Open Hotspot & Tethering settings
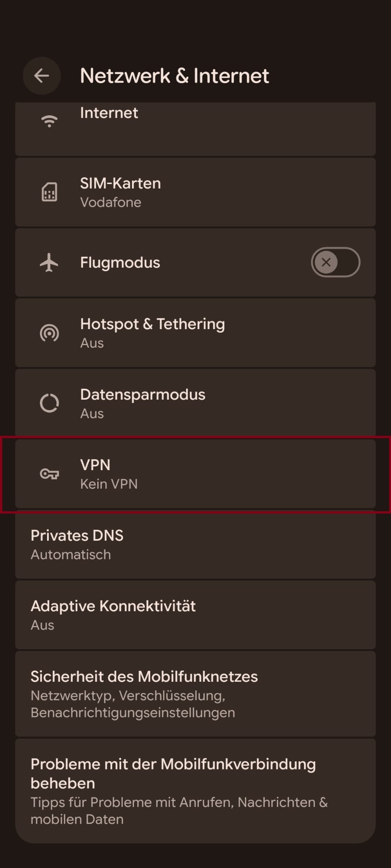391x868 pixels. coord(195,333)
